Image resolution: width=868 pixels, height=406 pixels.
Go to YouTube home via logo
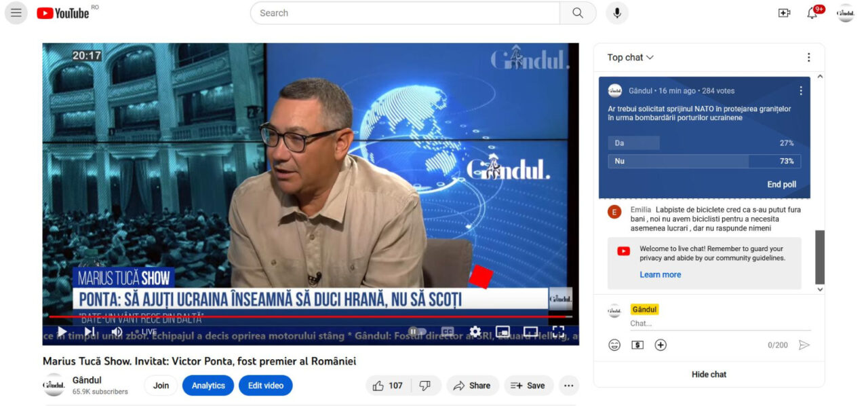(63, 13)
